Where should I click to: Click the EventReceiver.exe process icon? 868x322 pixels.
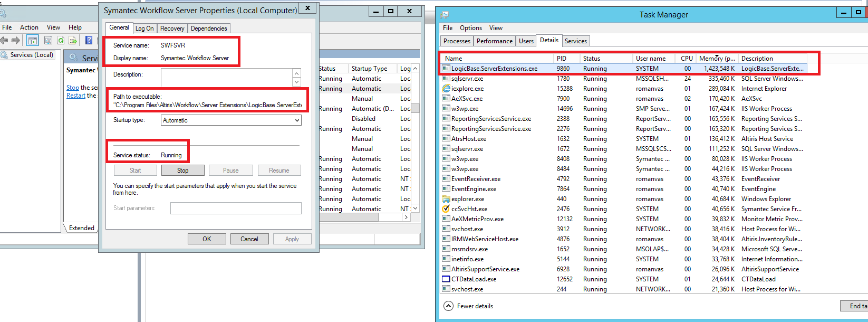click(x=446, y=179)
